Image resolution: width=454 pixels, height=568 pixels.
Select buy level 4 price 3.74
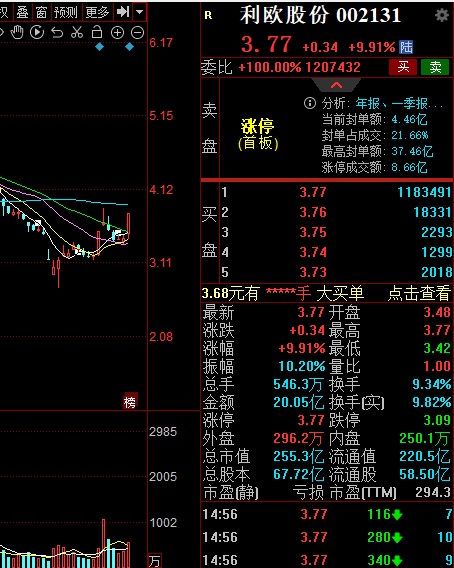point(313,252)
